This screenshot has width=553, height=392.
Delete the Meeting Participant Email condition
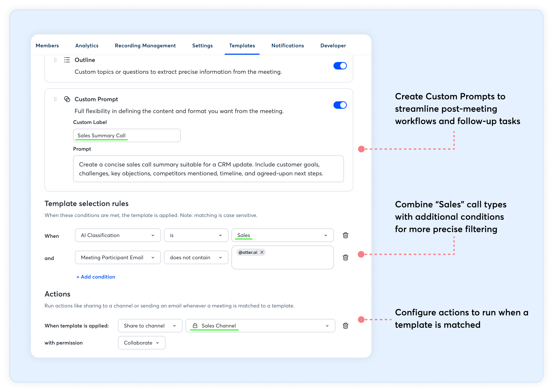346,258
